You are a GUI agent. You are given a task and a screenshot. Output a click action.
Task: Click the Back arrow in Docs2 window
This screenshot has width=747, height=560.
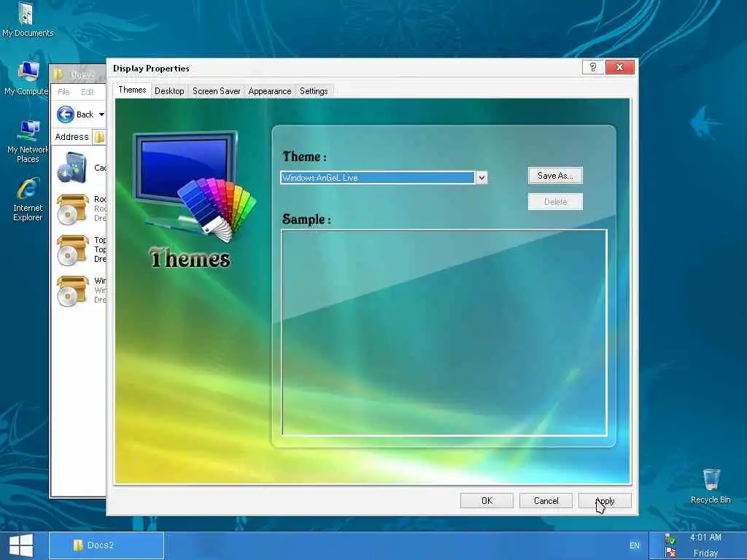coord(65,114)
